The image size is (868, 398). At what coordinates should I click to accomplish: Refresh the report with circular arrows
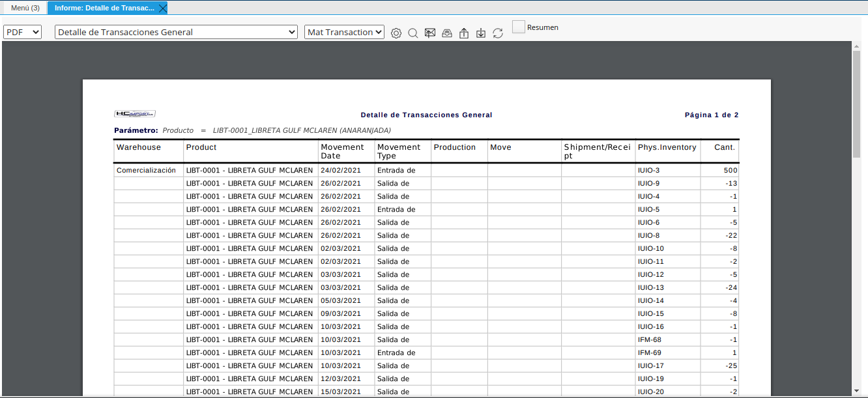[x=498, y=33]
